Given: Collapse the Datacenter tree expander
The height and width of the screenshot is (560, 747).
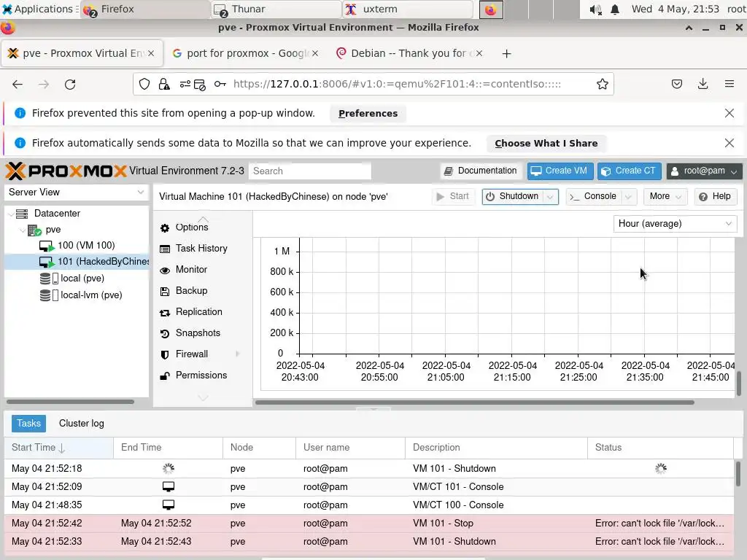Looking at the screenshot, I should [x=12, y=214].
